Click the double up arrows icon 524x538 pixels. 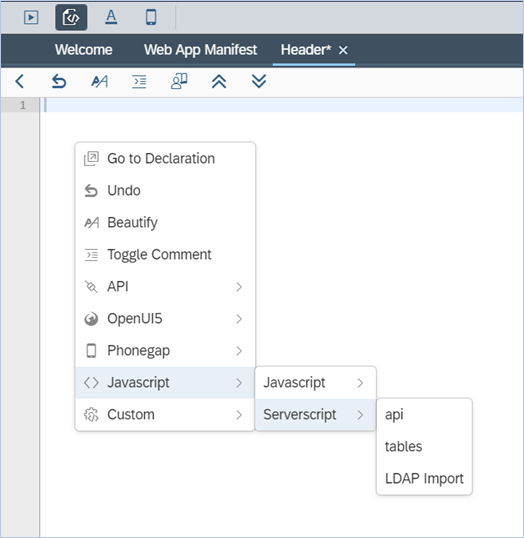[219, 82]
